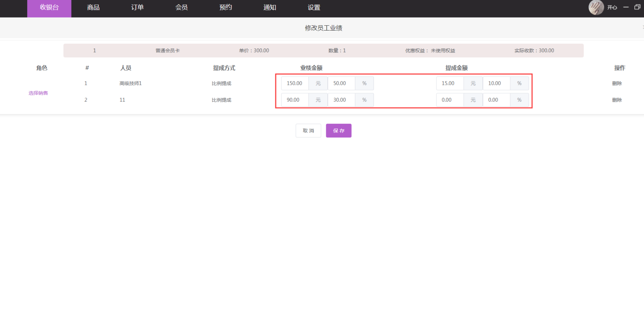The height and width of the screenshot is (311, 644).
Task: Edit performance amount field 90.00
Action: (295, 100)
